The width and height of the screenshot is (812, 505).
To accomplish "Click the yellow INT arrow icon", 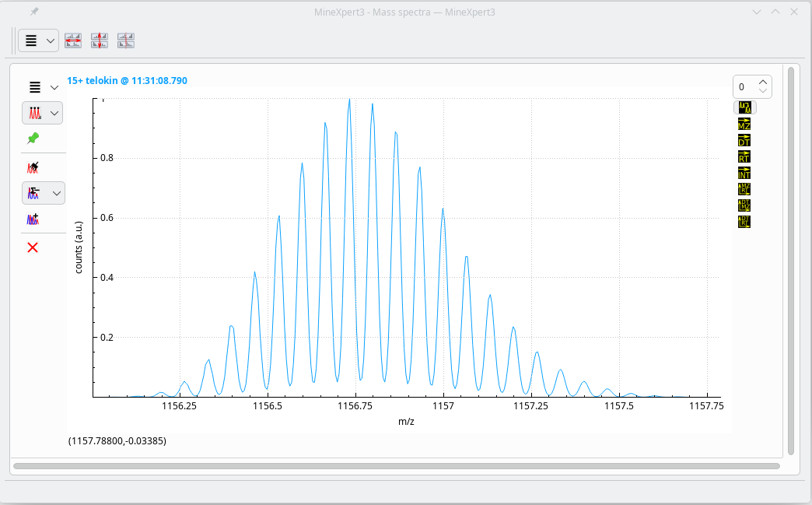I will tap(743, 173).
